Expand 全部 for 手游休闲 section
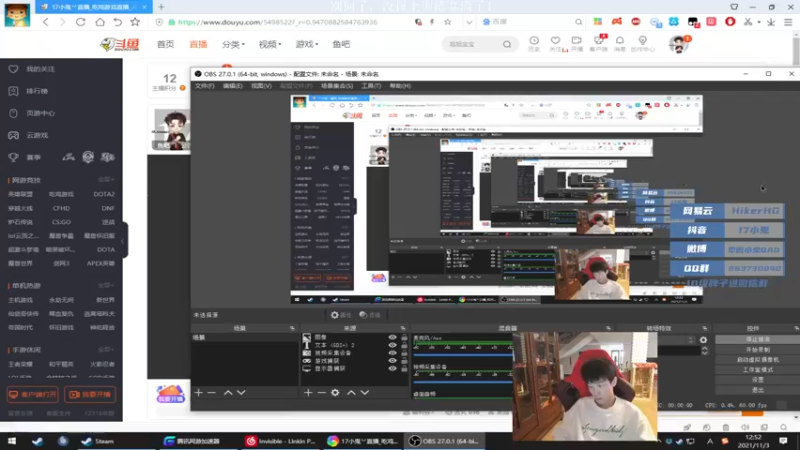This screenshot has width=800, height=450. [106, 349]
